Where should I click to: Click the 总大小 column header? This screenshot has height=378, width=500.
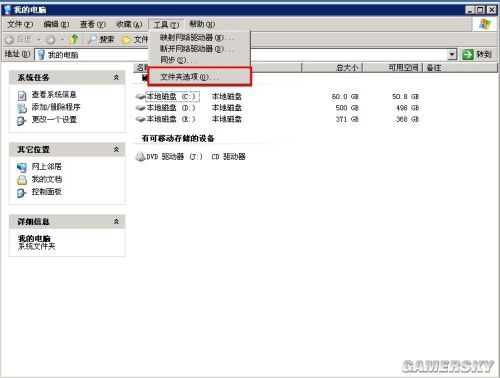(332, 68)
